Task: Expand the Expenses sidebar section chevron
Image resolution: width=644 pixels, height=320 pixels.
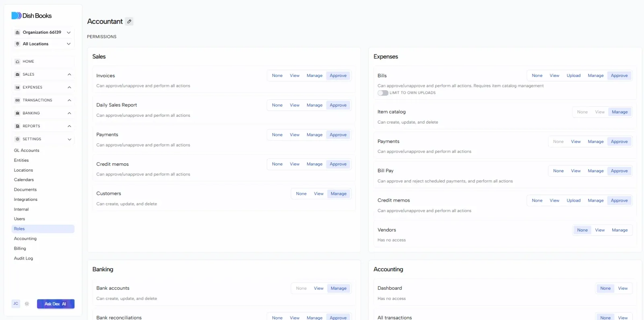Action: click(x=69, y=87)
